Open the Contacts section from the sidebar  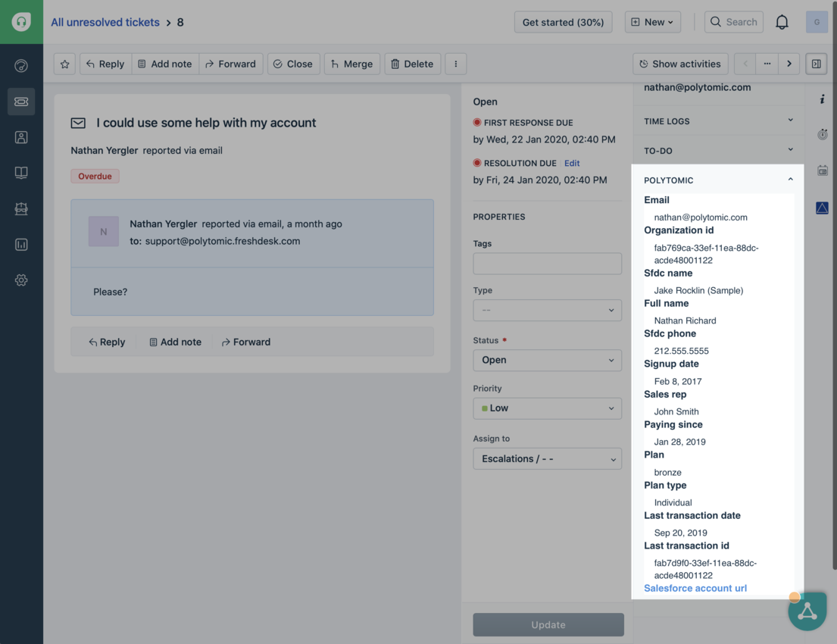20,137
